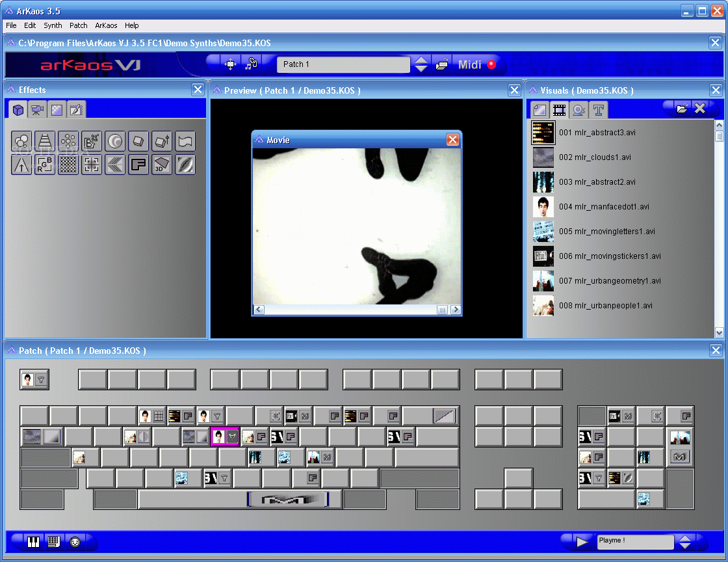Open the File menu
This screenshot has width=728, height=562.
[x=11, y=25]
